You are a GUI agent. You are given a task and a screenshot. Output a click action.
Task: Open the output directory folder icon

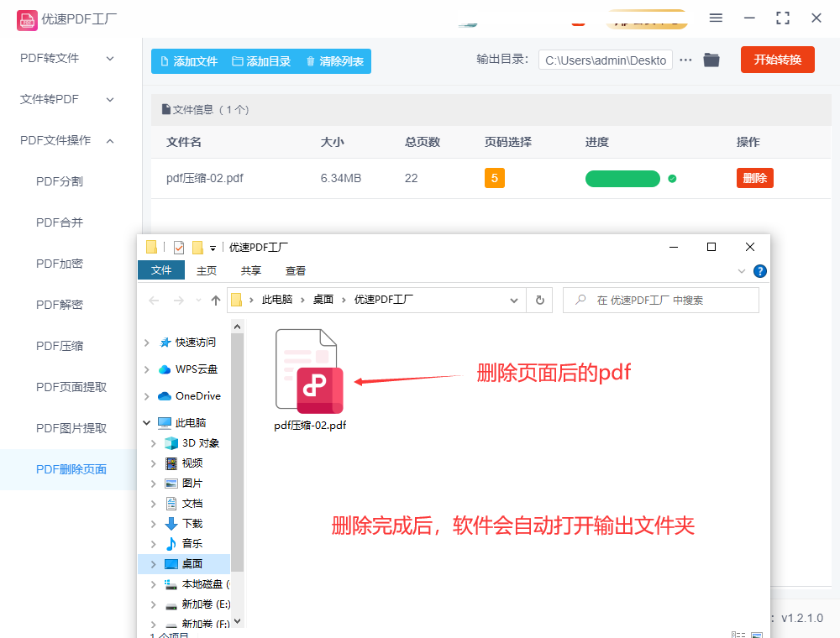click(711, 60)
